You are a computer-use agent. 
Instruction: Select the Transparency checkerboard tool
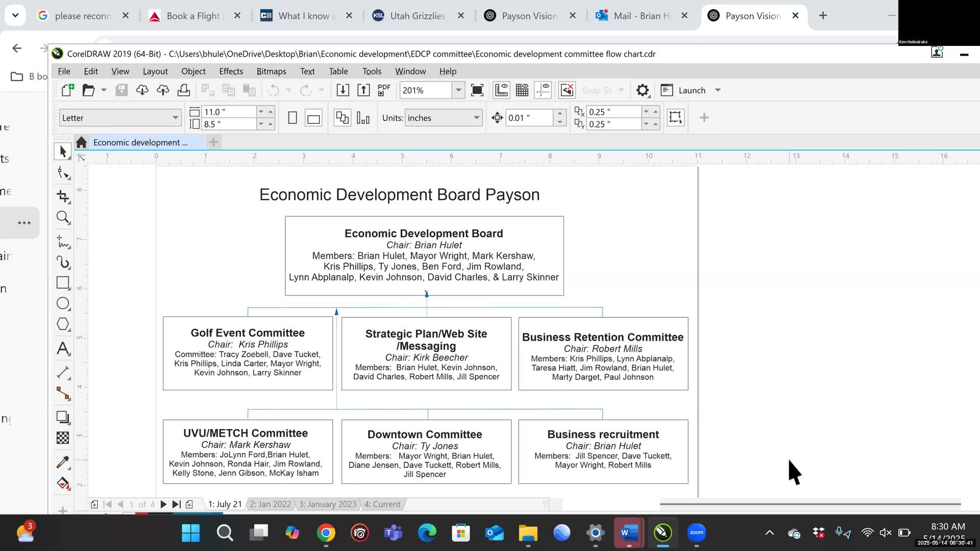point(63,438)
